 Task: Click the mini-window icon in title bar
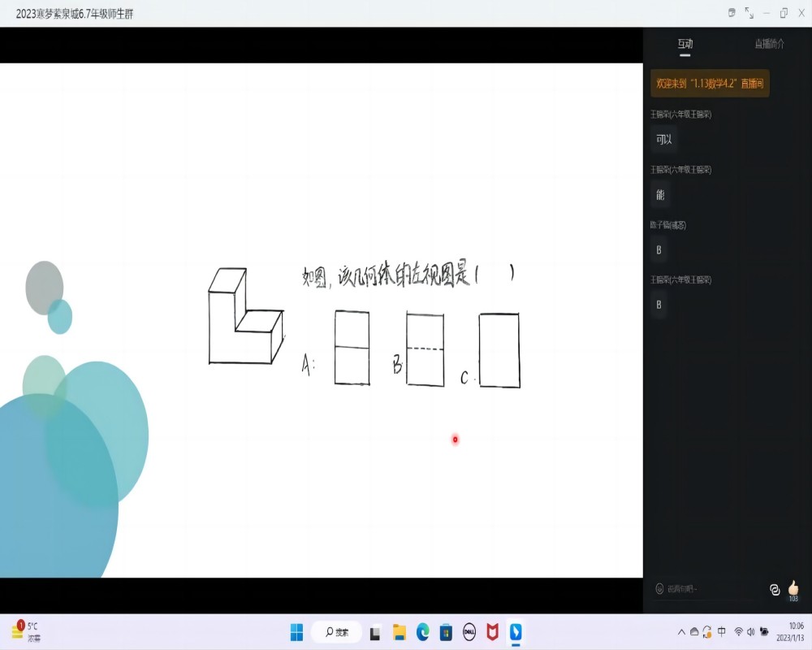click(731, 13)
